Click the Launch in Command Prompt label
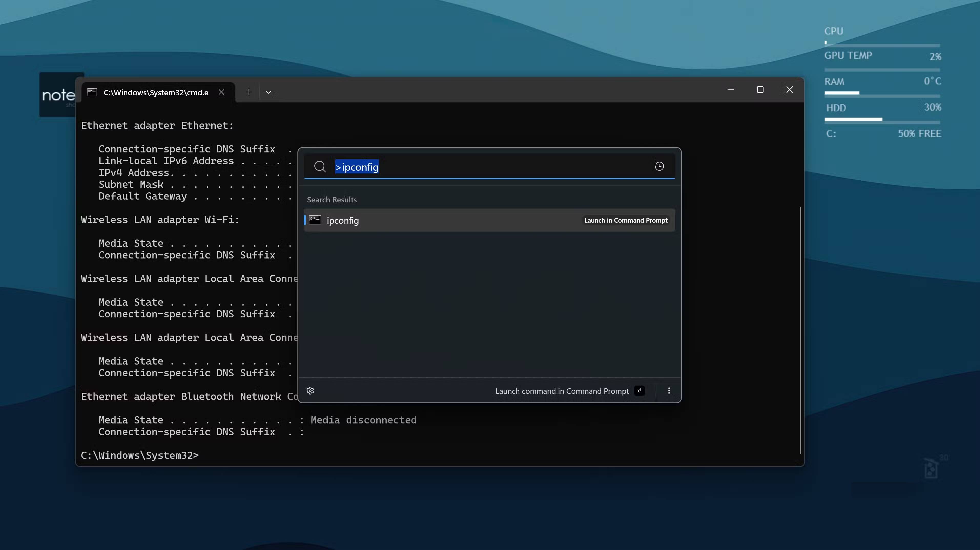This screenshot has height=550, width=980. click(x=625, y=220)
